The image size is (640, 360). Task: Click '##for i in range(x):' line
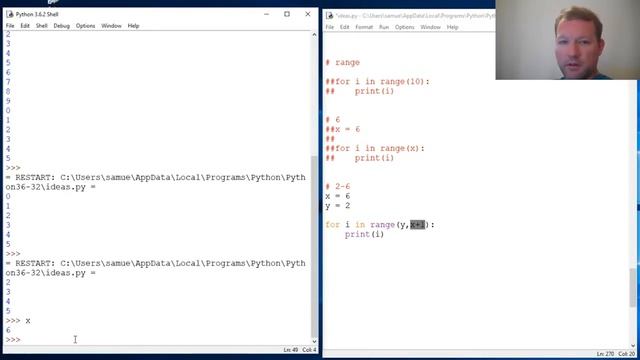(375, 149)
